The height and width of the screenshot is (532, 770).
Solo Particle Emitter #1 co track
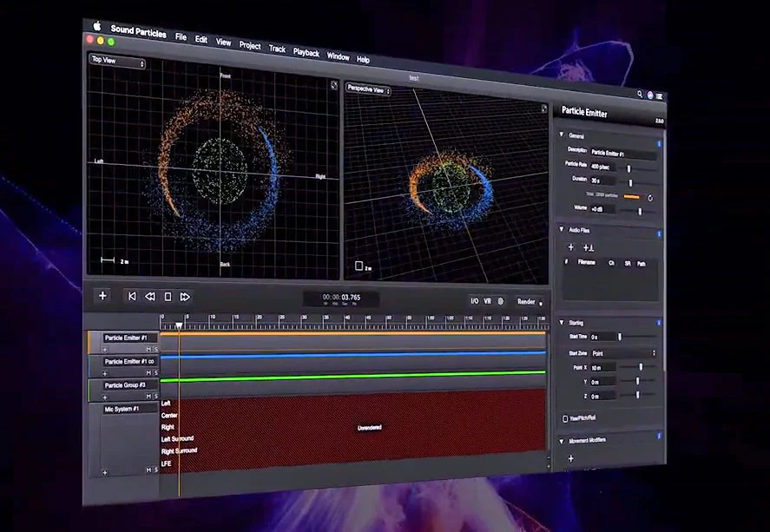(156, 373)
